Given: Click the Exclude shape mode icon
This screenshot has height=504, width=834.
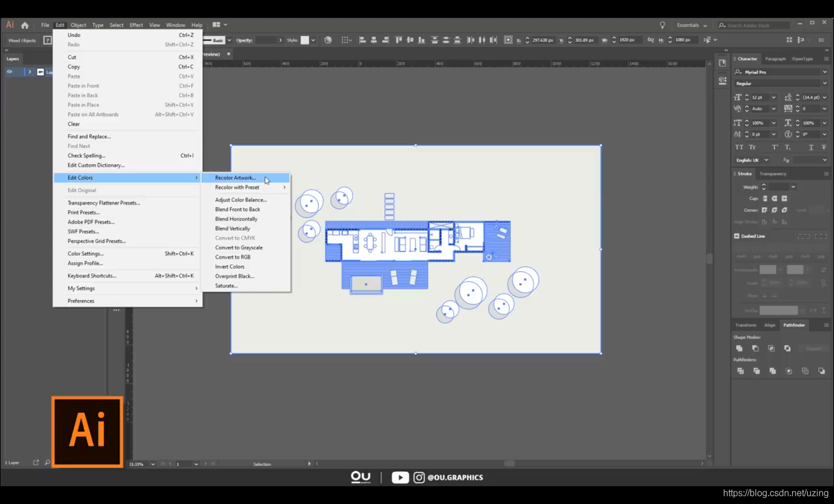Looking at the screenshot, I should point(787,348).
